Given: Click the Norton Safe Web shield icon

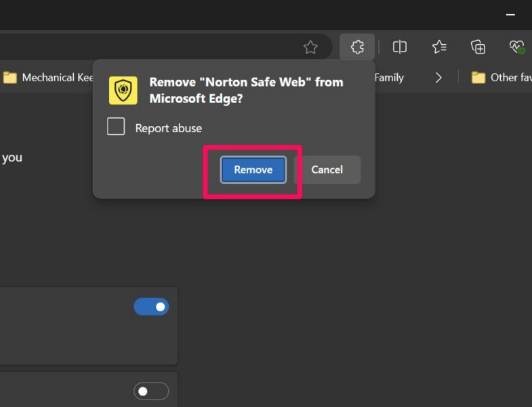Looking at the screenshot, I should 123,90.
